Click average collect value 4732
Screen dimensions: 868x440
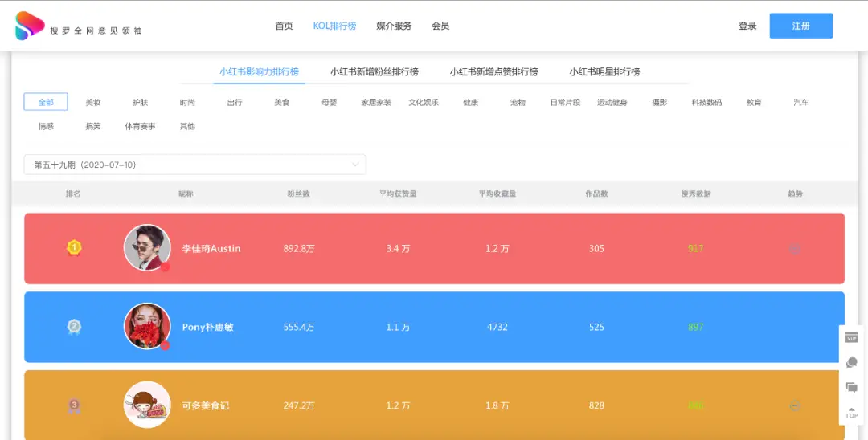(x=497, y=328)
